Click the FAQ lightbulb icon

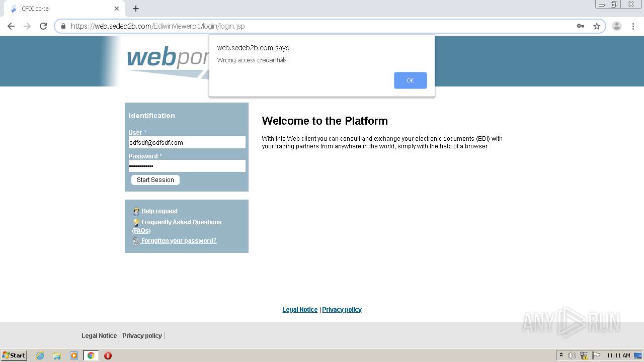[x=136, y=222]
